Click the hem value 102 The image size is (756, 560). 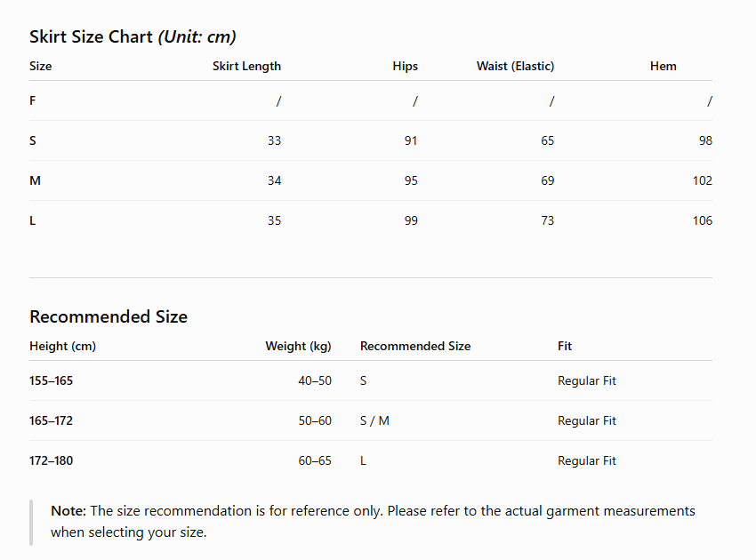click(x=702, y=180)
